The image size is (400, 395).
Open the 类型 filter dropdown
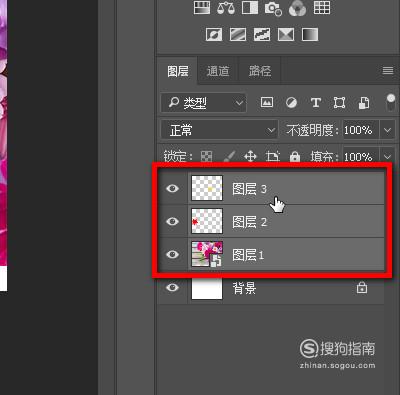pyautogui.click(x=203, y=103)
